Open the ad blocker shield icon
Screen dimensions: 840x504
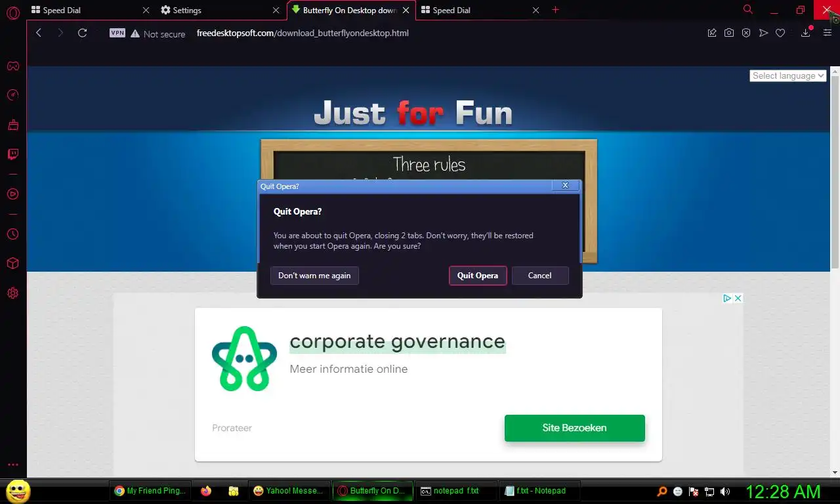click(x=746, y=33)
